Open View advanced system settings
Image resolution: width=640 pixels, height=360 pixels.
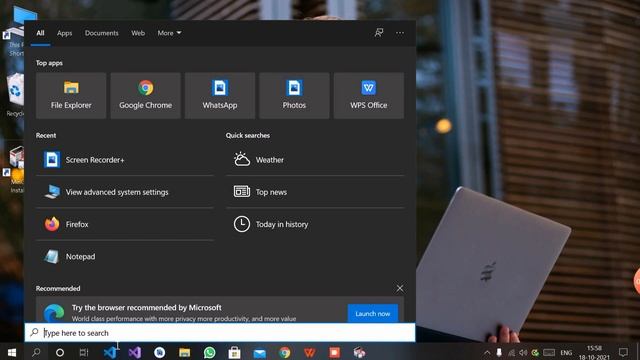[124, 192]
